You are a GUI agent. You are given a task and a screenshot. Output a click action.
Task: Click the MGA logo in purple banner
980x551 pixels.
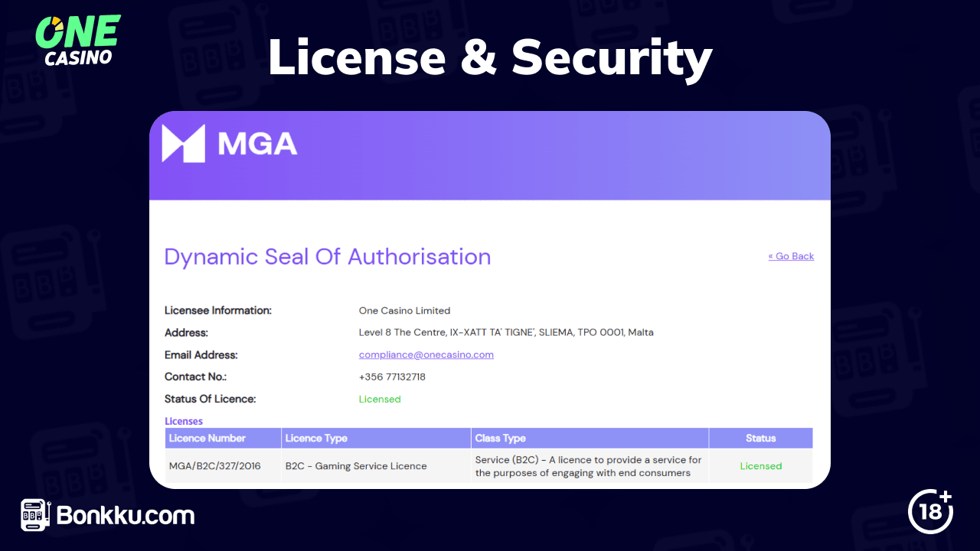click(x=230, y=144)
